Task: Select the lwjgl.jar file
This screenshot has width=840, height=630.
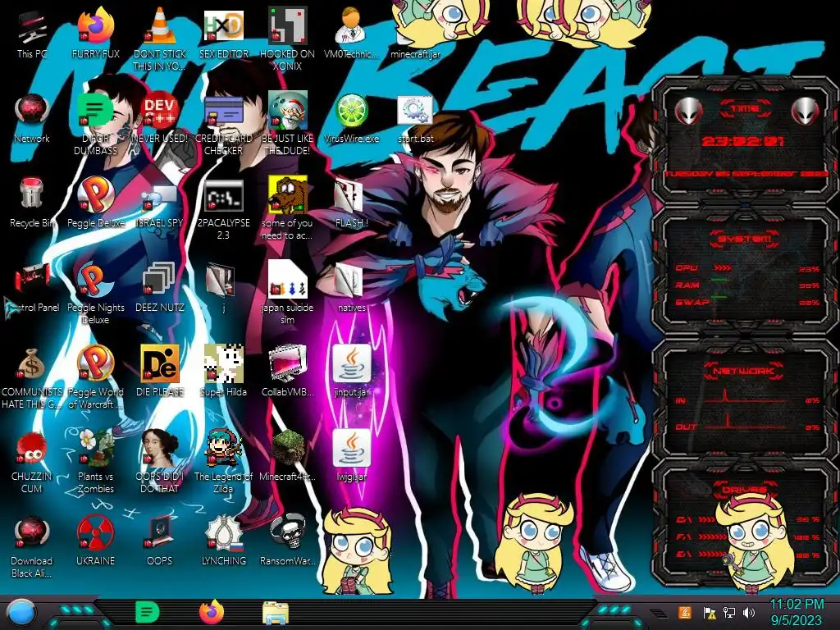Action: point(351,448)
